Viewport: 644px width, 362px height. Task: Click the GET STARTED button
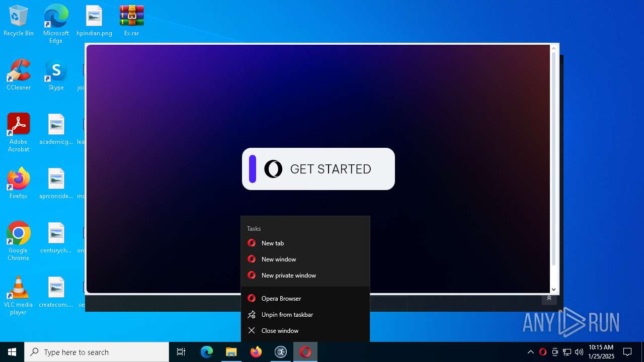click(x=318, y=169)
